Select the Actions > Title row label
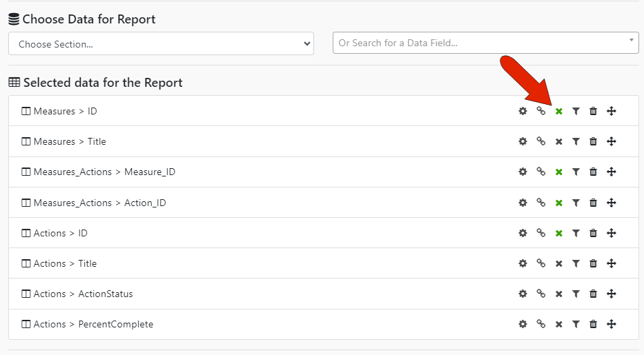Screen dimensions: 644x355 click(65, 263)
